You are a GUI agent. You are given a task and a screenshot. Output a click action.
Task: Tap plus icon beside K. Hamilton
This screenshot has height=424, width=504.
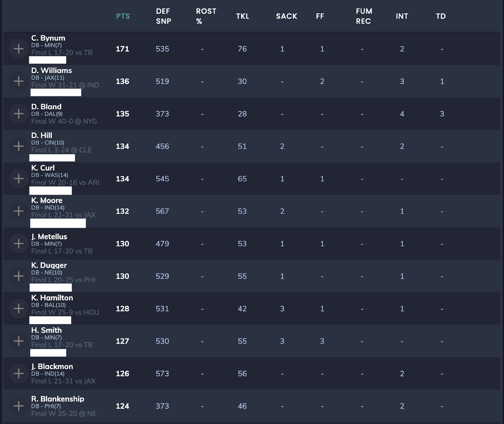point(19,308)
